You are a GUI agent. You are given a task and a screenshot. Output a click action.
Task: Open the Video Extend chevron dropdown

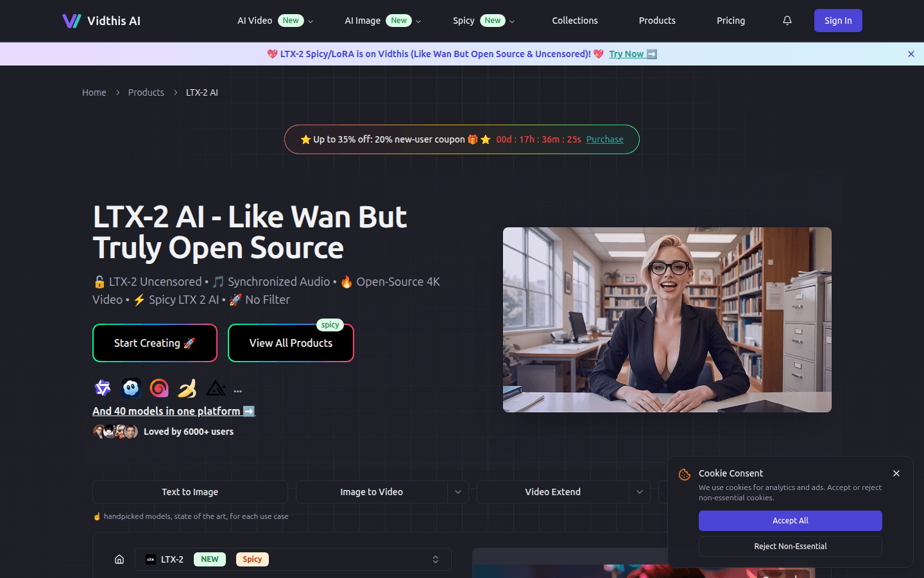pos(640,492)
